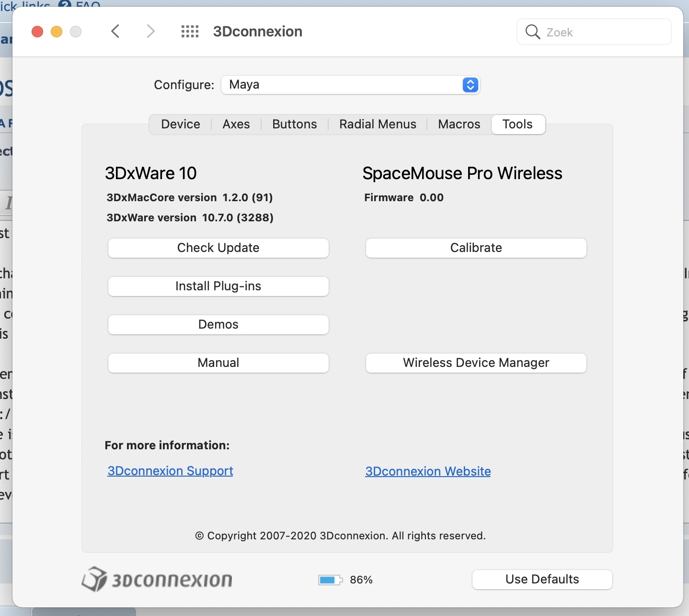Click the 86% battery percentage text
689x616 pixels.
(361, 580)
